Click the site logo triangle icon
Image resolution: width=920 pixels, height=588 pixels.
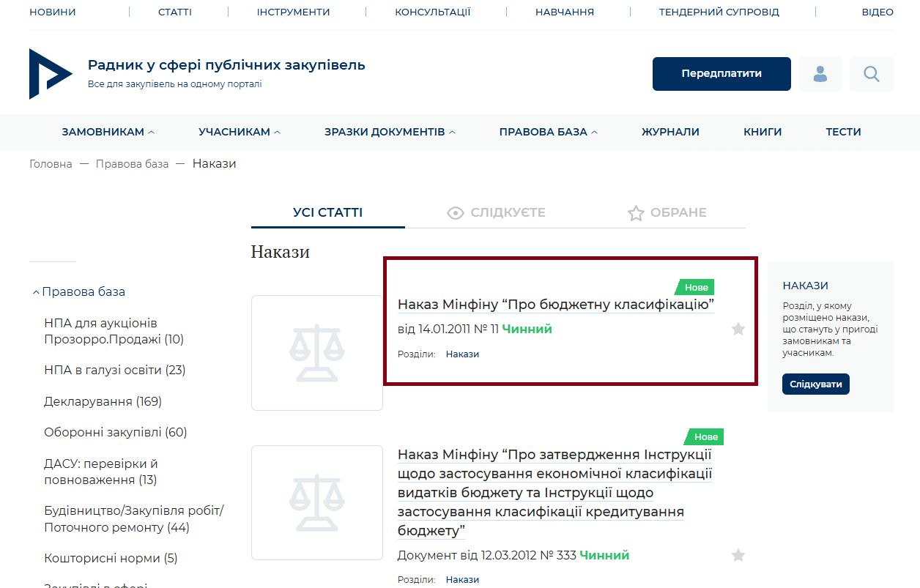coord(50,74)
